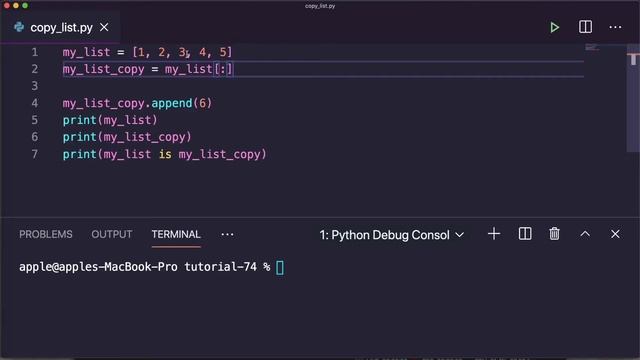Click print(my_list) on line 5
Screen dimensions: 640x360
point(110,120)
